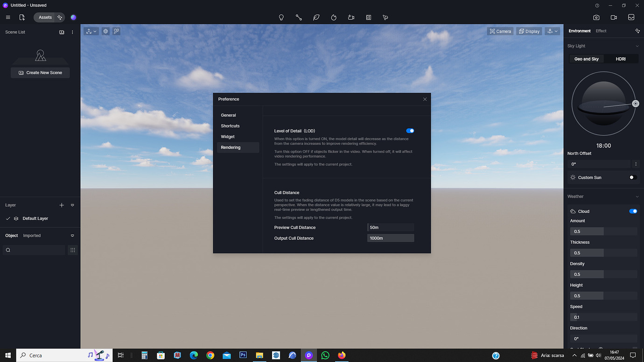Select the Shortcuts category in Preferences
Screen dimensions: 644x362
tap(230, 126)
